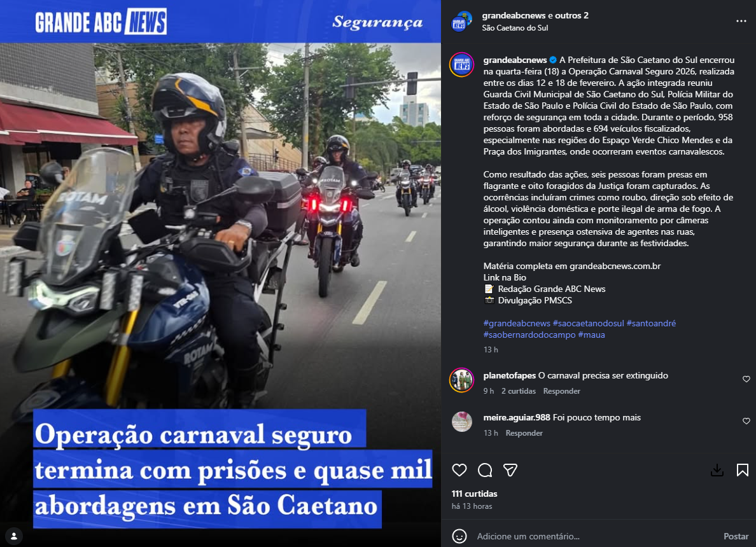Viewport: 756px width, 547px height.
Task: Save post with bookmark icon
Action: tap(743, 470)
